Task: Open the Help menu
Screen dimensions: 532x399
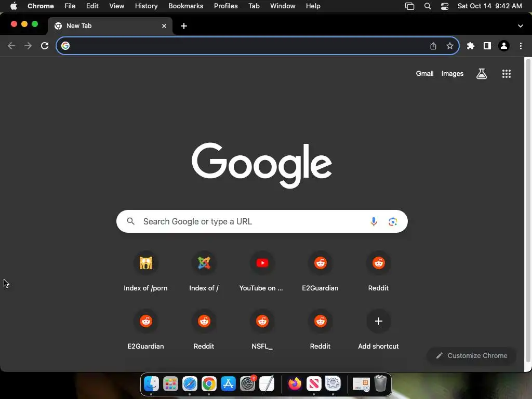Action: (313, 6)
